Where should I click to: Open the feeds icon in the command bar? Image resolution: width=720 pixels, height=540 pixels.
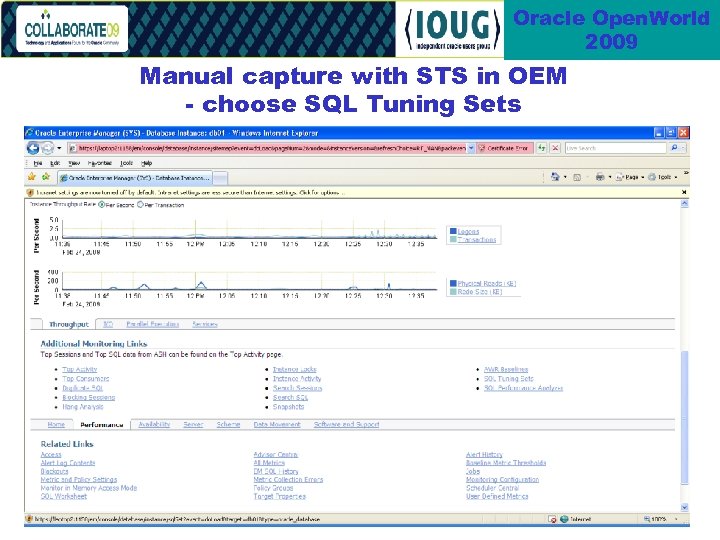pyautogui.click(x=577, y=177)
